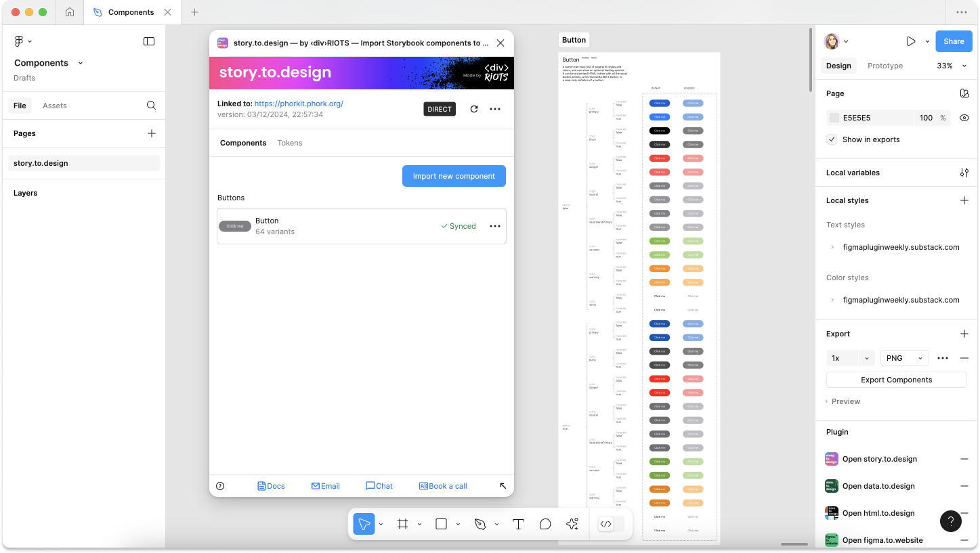This screenshot has width=980, height=553.
Task: Open Move tool options chevron
Action: tap(381, 524)
